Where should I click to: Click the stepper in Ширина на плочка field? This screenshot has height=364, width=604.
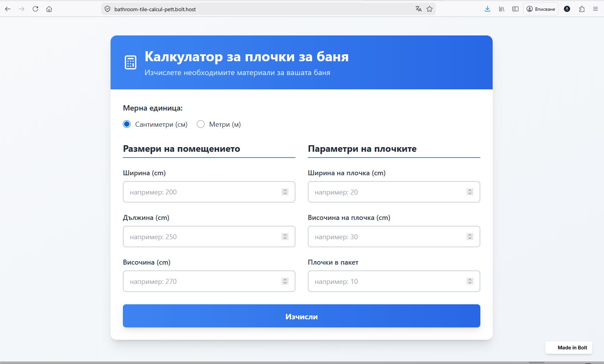point(470,192)
